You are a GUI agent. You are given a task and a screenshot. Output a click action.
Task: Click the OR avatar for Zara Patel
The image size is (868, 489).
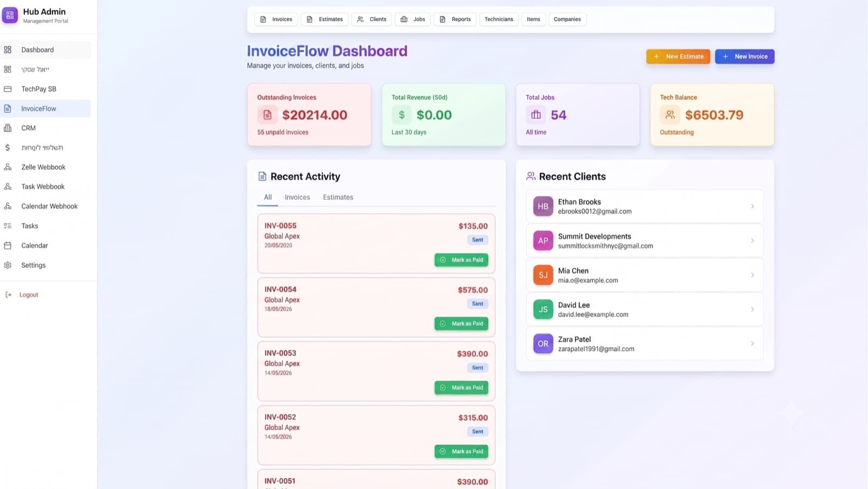(543, 344)
